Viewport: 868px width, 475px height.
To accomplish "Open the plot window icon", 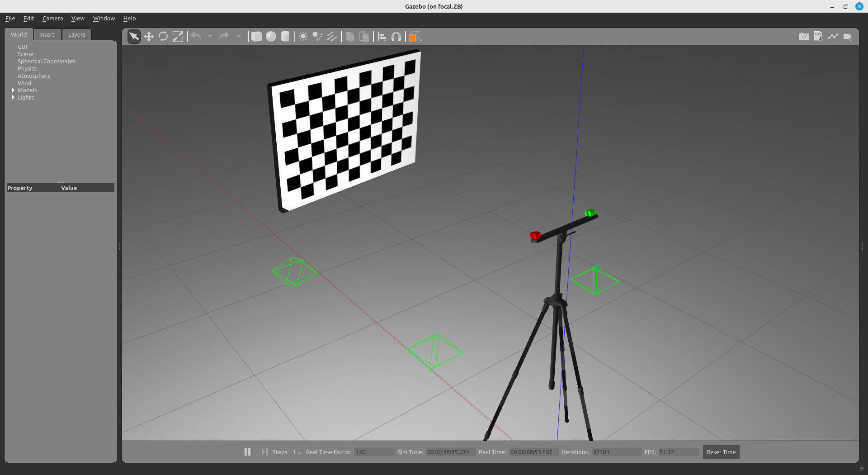I will click(x=833, y=37).
